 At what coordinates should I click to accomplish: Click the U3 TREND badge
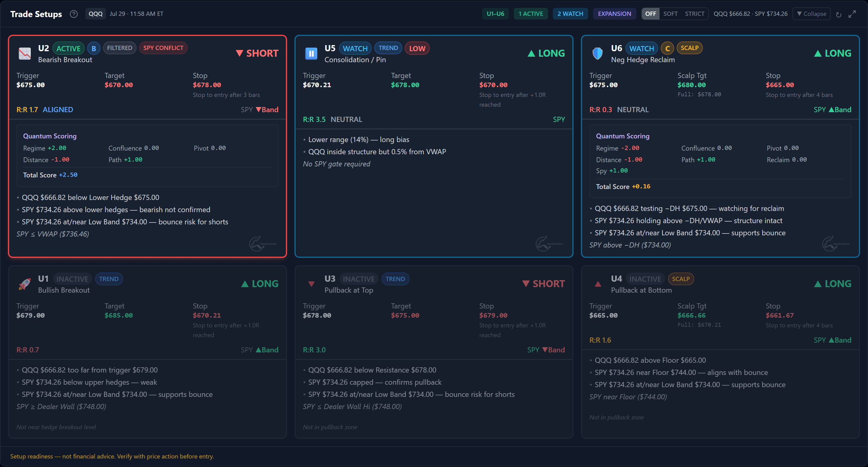pos(395,279)
